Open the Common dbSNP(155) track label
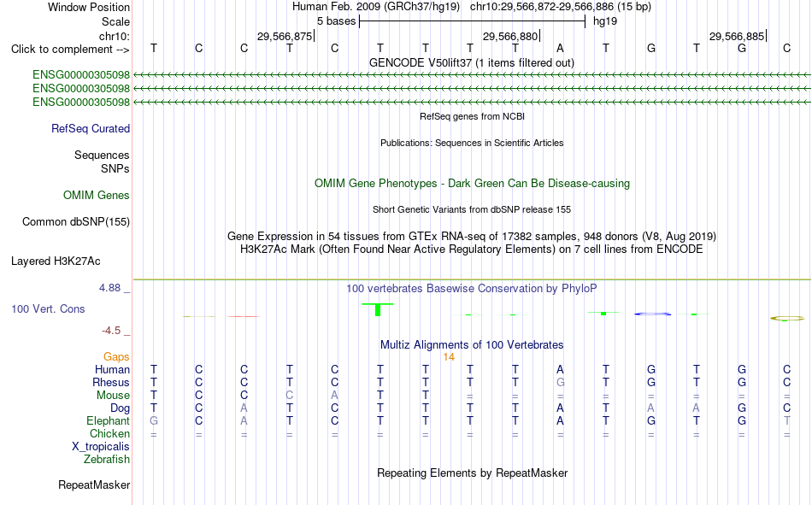The width and height of the screenshot is (812, 505). click(75, 221)
